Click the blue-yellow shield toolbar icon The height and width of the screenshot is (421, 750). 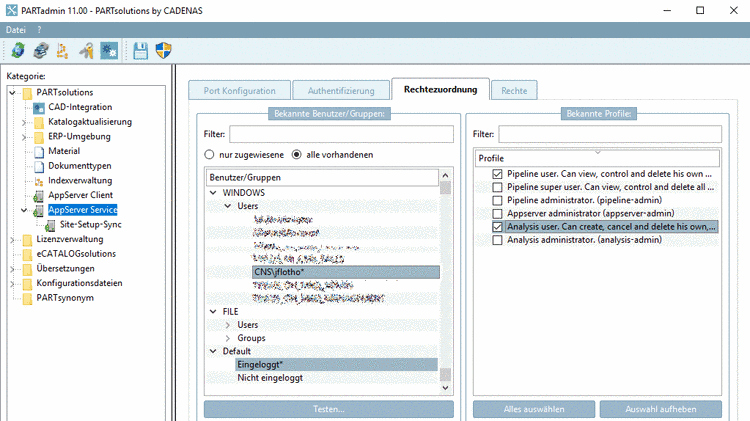coord(164,50)
